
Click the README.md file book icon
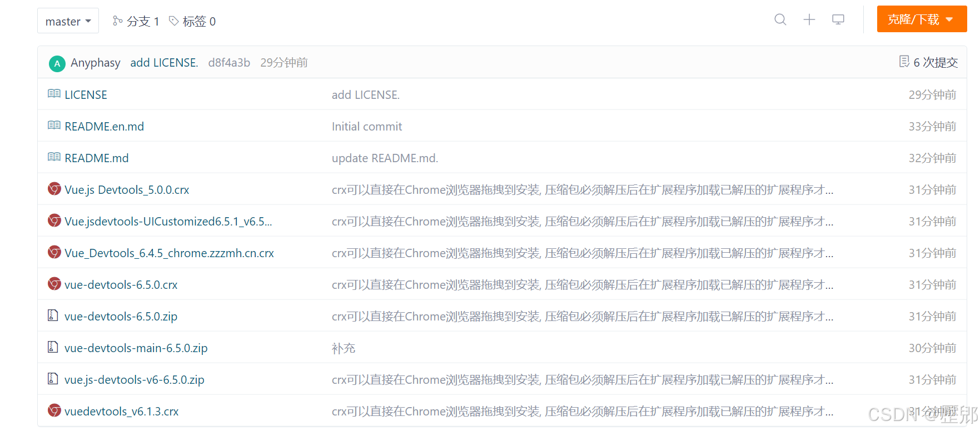(54, 157)
